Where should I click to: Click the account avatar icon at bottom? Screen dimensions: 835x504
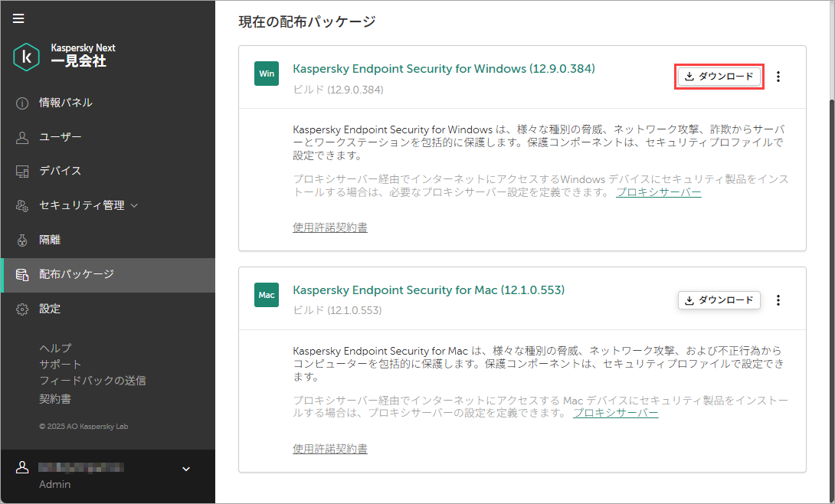click(x=22, y=467)
